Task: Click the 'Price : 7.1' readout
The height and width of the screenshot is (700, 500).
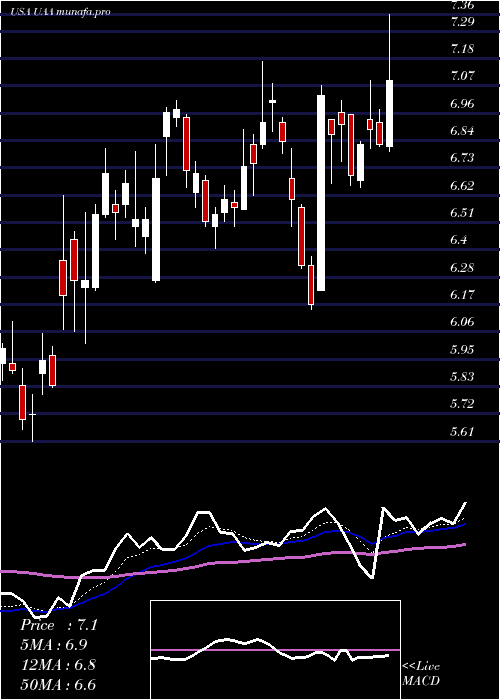Action: (58, 625)
